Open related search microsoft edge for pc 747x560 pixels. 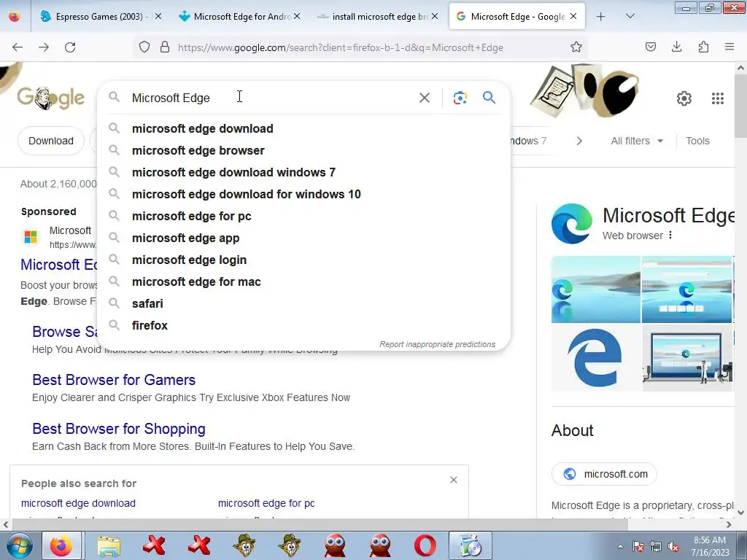(x=266, y=503)
